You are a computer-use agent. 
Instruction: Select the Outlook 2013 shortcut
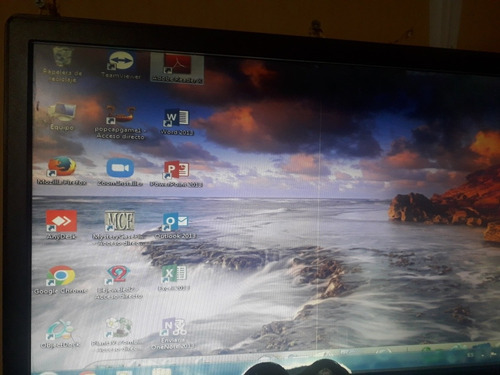click(x=175, y=226)
